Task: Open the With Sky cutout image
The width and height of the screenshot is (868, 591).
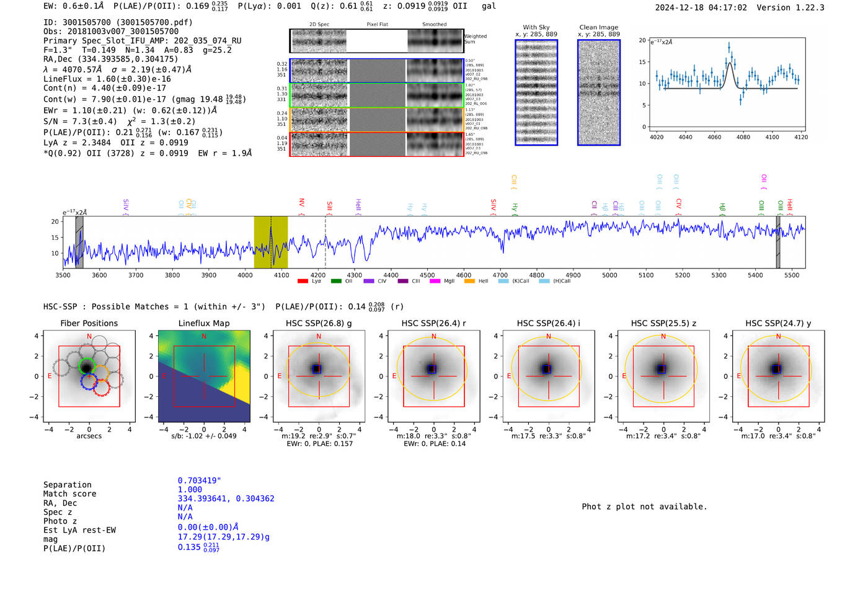Action: click(536, 92)
